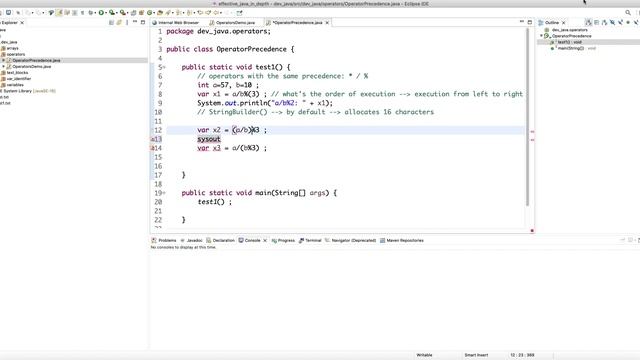Click the green Run button in toolbar

pos(101,13)
